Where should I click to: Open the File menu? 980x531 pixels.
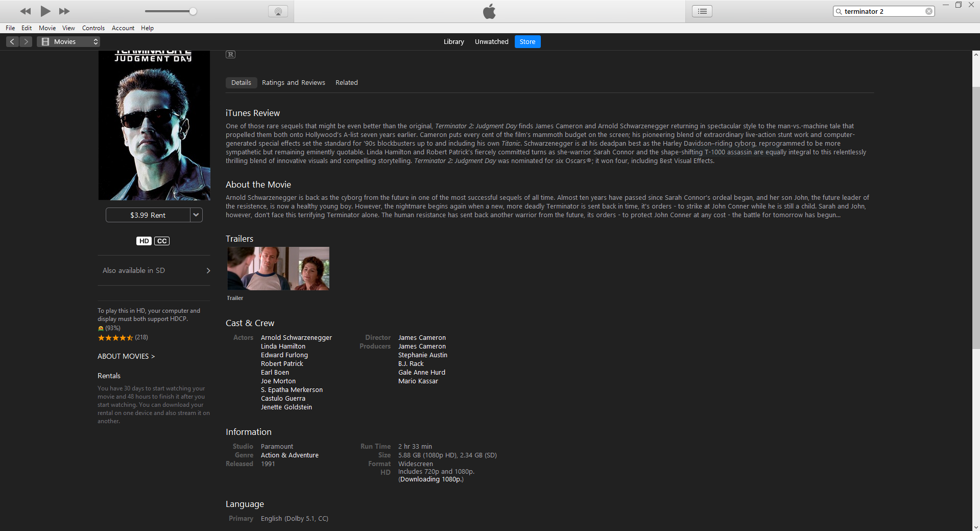click(x=10, y=28)
